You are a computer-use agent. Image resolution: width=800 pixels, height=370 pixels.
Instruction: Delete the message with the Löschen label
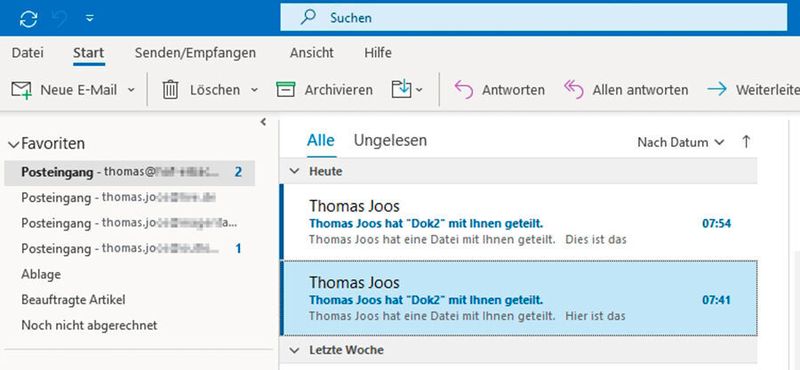tap(215, 90)
